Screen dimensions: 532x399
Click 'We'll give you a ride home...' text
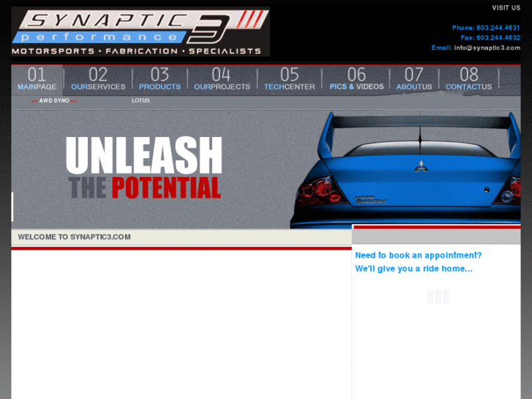tap(413, 269)
